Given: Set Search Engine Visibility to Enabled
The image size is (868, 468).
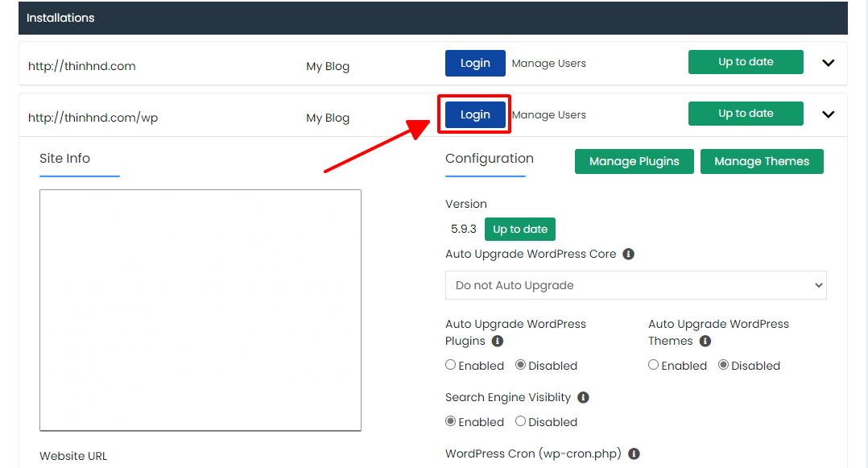Looking at the screenshot, I should pyautogui.click(x=451, y=421).
